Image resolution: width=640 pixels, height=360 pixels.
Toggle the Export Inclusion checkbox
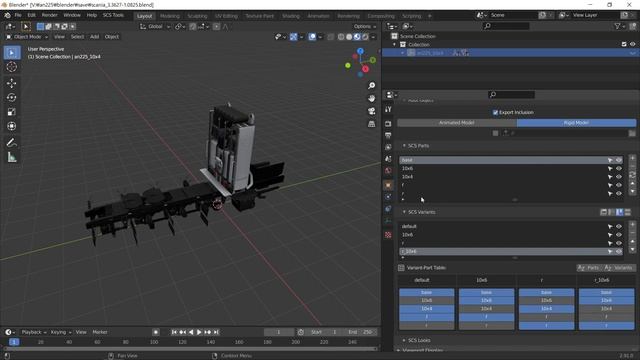coord(495,113)
